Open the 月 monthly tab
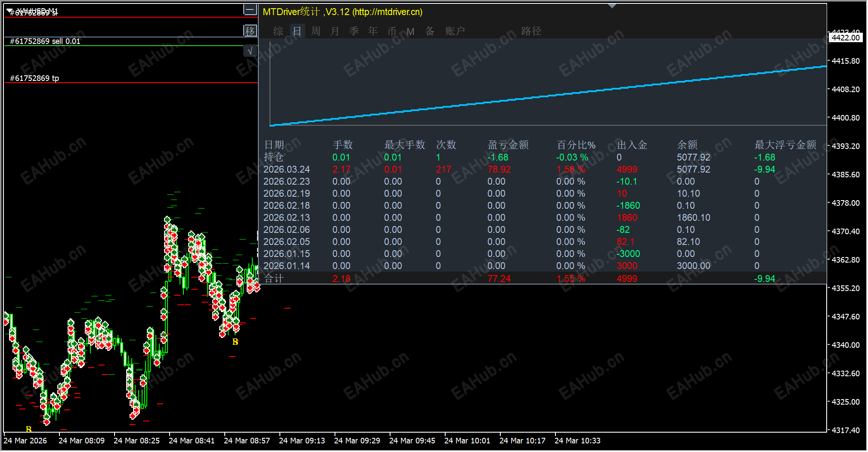The image size is (868, 452). (x=335, y=31)
